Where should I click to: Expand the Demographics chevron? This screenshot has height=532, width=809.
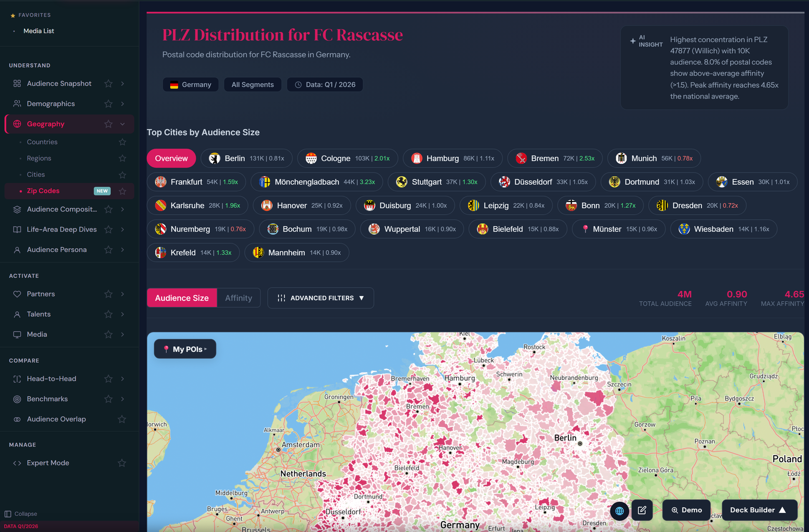pyautogui.click(x=122, y=104)
